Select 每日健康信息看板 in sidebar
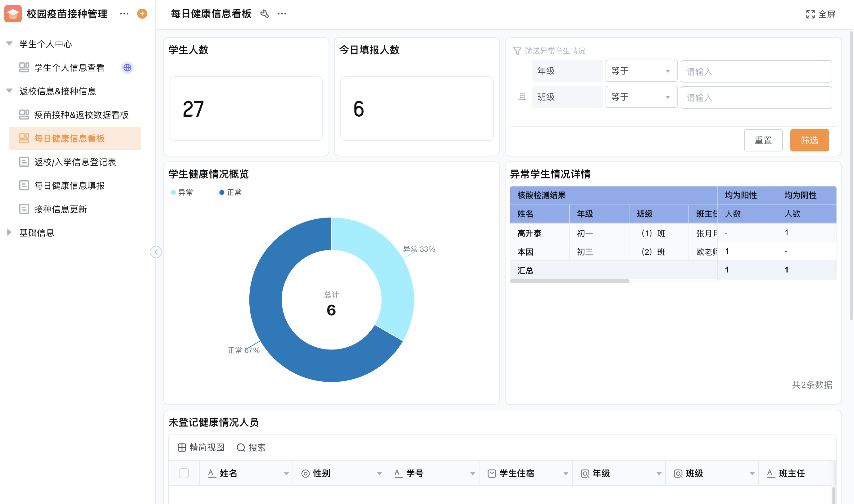The width and height of the screenshot is (854, 504). 75,138
